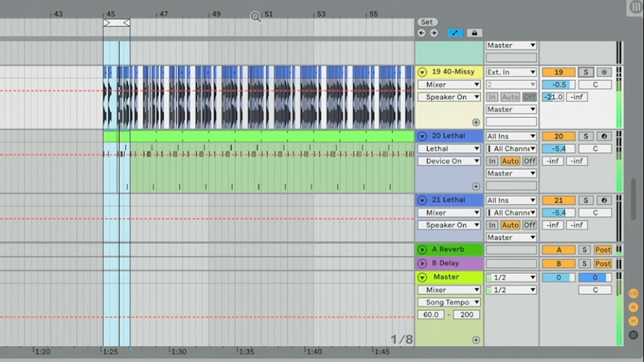The width and height of the screenshot is (644, 362).
Task: Click the Set locator button
Action: click(x=427, y=22)
